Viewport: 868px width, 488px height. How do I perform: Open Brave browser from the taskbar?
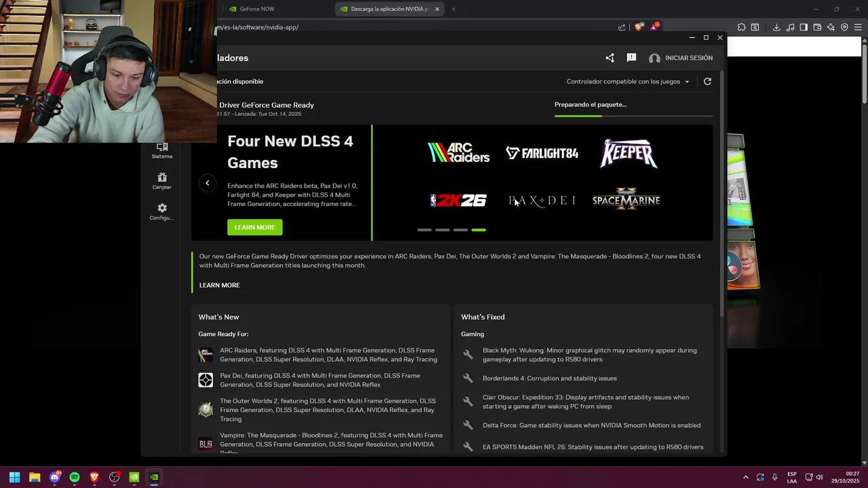(94, 477)
